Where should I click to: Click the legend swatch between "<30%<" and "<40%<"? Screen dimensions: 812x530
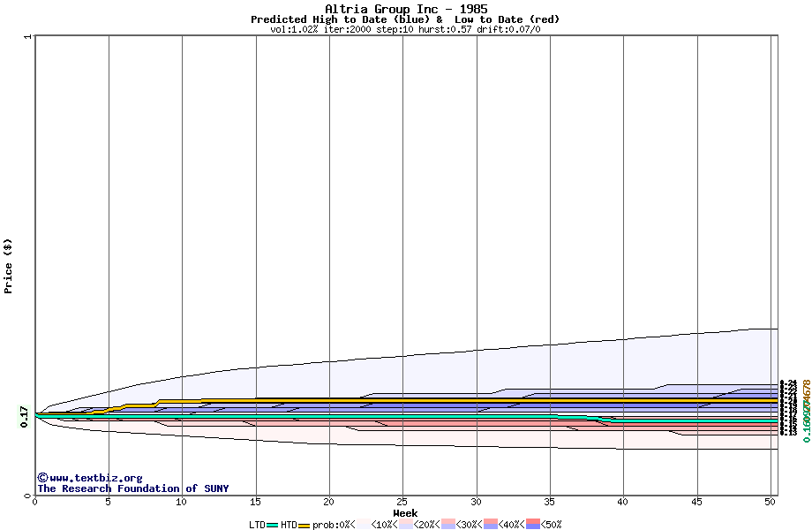point(491,525)
